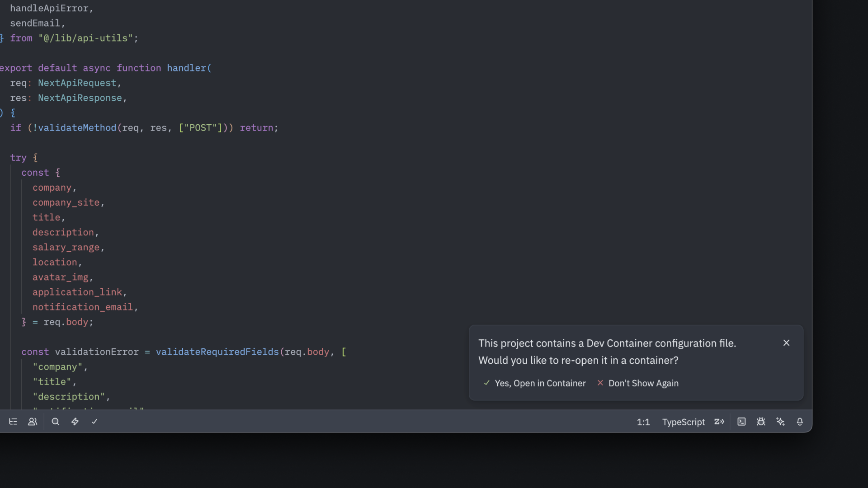Click the "@/lib/api-utils" import string
Screen dimensions: 868x488
(x=85, y=38)
